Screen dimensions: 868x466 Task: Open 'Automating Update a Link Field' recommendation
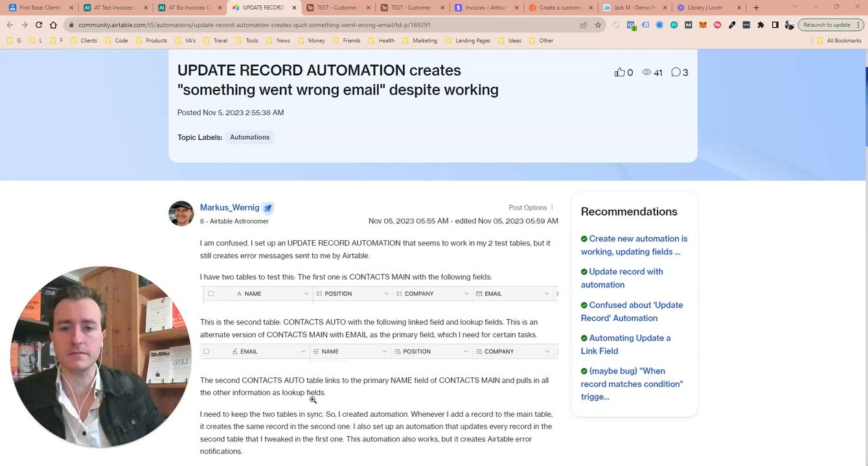626,344
